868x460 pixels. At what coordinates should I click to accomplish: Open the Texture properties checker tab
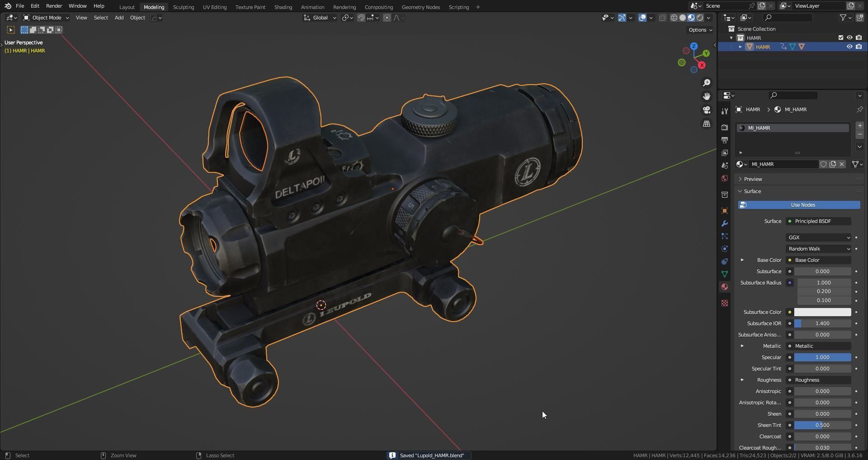tap(725, 303)
